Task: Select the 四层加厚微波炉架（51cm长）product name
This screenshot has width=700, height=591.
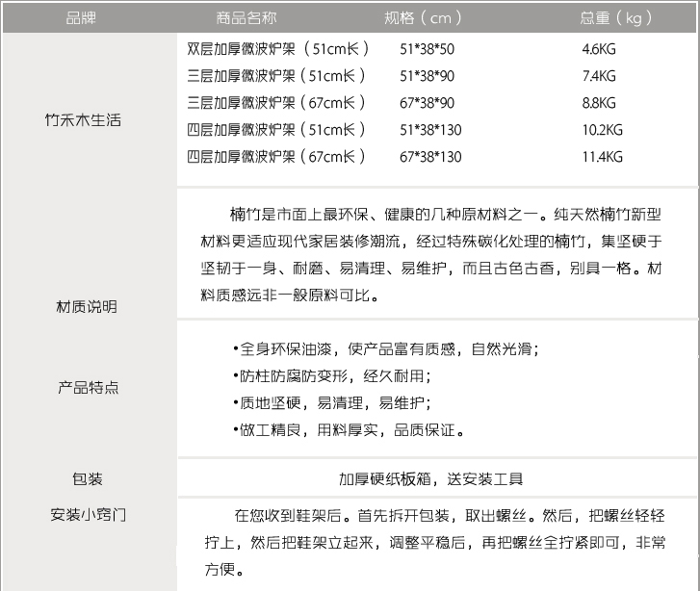Action: 276,129
